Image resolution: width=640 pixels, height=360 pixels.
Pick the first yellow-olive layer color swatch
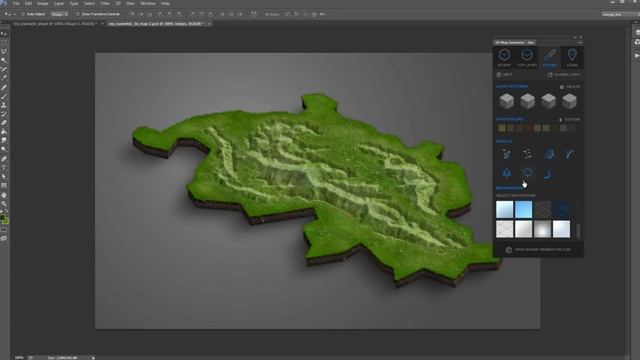[x=502, y=128]
